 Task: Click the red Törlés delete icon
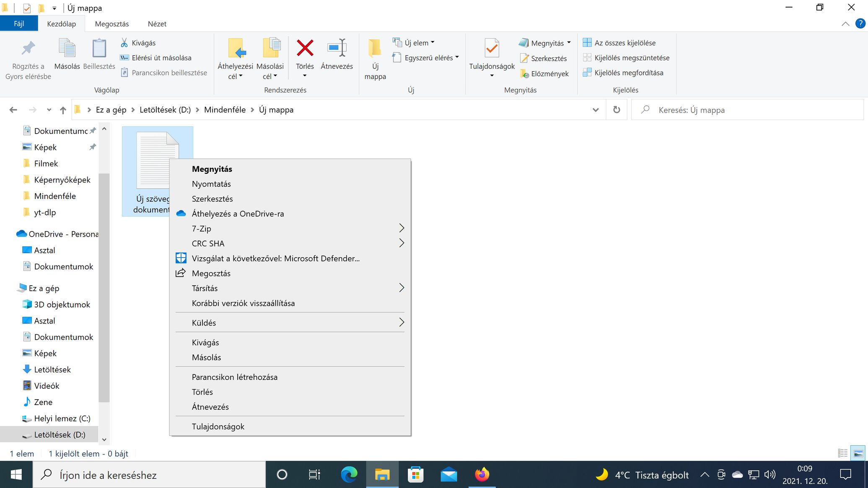305,49
